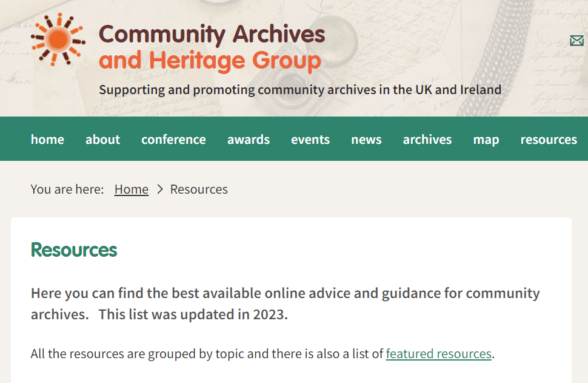Click resources in the green navigation bar
The width and height of the screenshot is (588, 383).
pyautogui.click(x=549, y=140)
